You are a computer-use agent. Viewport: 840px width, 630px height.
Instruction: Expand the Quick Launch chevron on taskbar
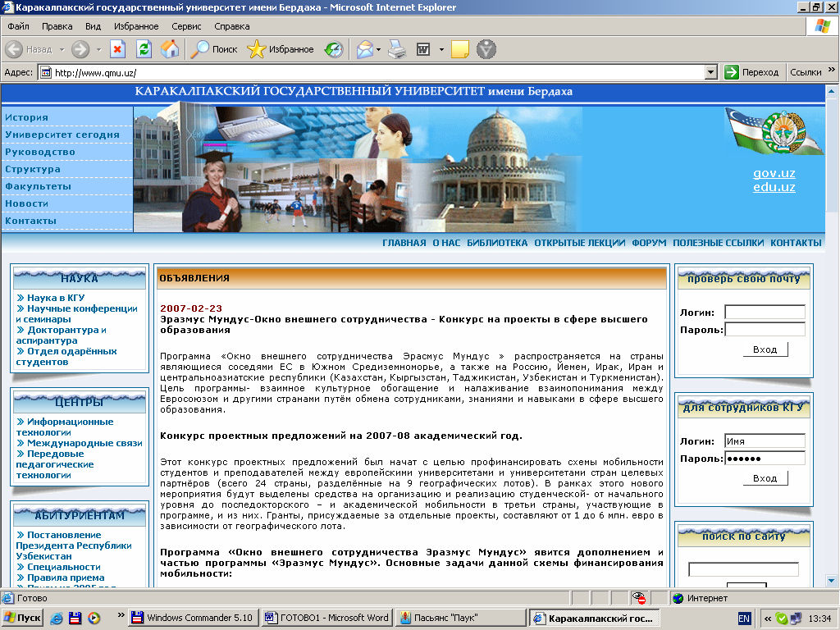pyautogui.click(x=121, y=614)
